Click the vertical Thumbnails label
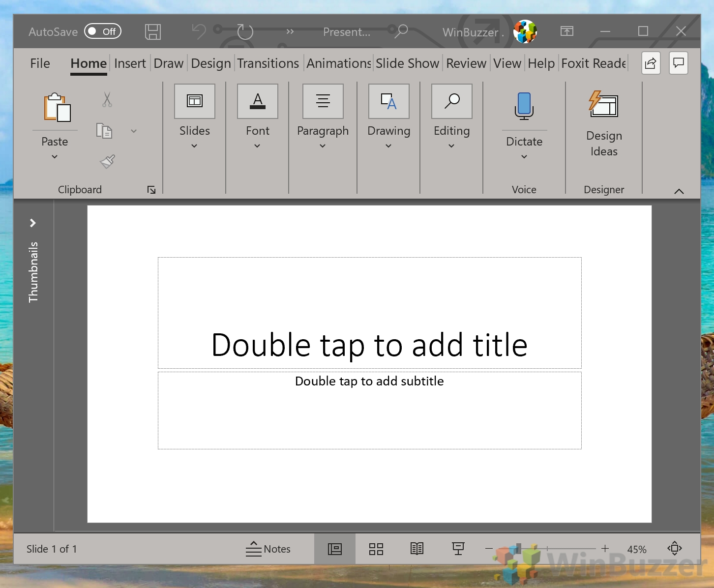The height and width of the screenshot is (588, 714). click(x=33, y=272)
